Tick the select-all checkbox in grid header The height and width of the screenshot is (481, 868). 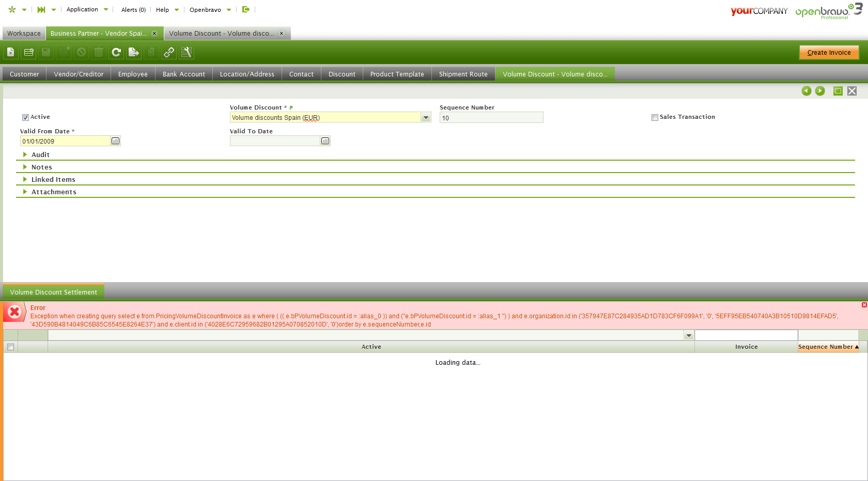tap(10, 347)
